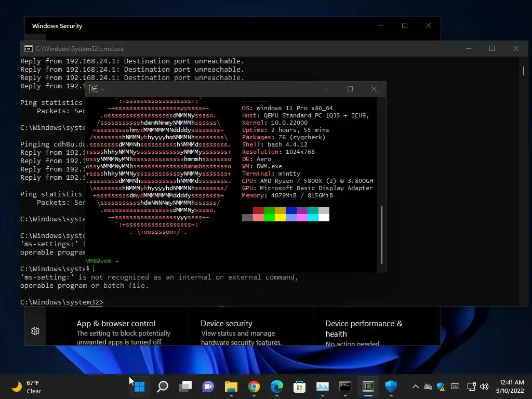Screen dimensions: 532x399
Task: Click the 'Shell: bash 4.4.12' line
Action: pos(274,144)
